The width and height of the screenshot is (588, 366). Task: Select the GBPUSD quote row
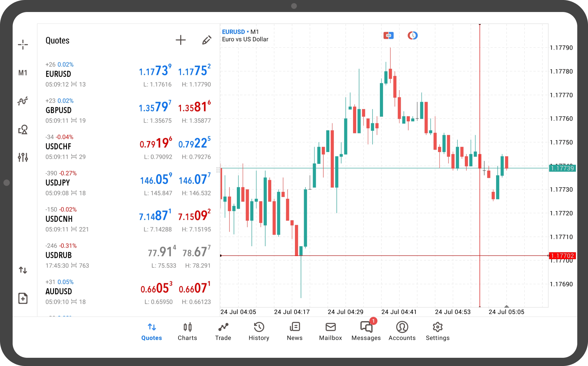[x=128, y=111]
